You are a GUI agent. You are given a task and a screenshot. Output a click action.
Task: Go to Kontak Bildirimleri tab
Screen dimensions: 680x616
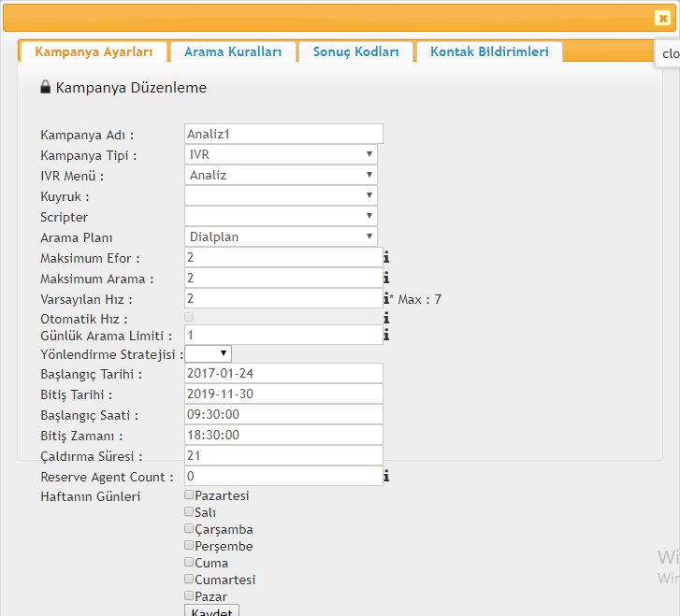pos(489,52)
